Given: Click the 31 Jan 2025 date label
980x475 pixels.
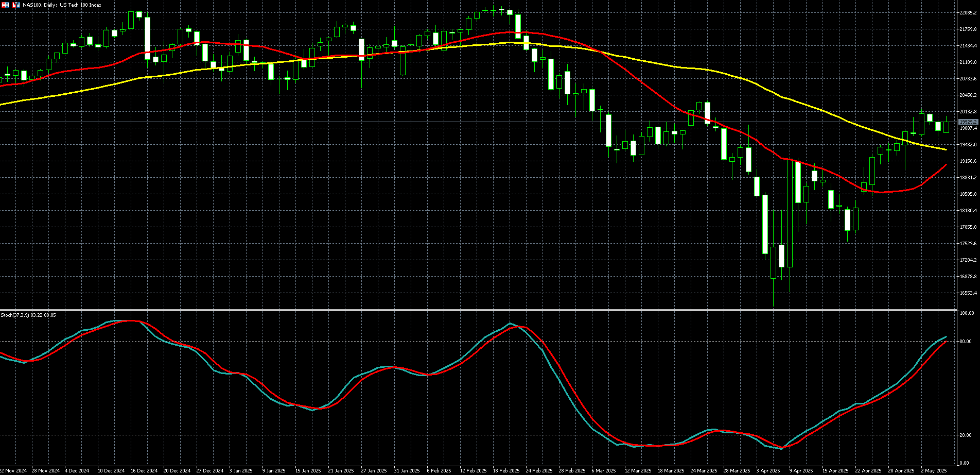Looking at the screenshot, I should click(x=407, y=471).
